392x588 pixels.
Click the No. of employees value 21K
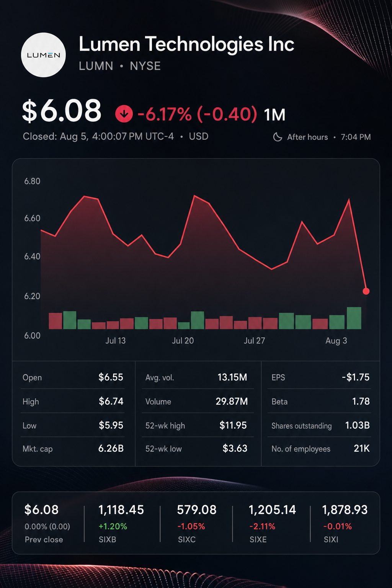[362, 448]
